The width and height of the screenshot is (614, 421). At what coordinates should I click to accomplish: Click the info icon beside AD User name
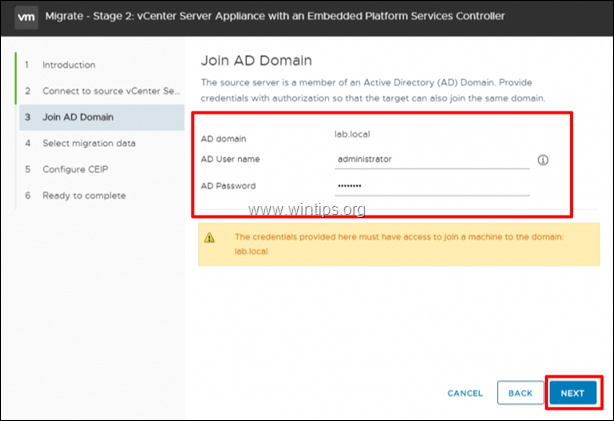click(x=543, y=160)
